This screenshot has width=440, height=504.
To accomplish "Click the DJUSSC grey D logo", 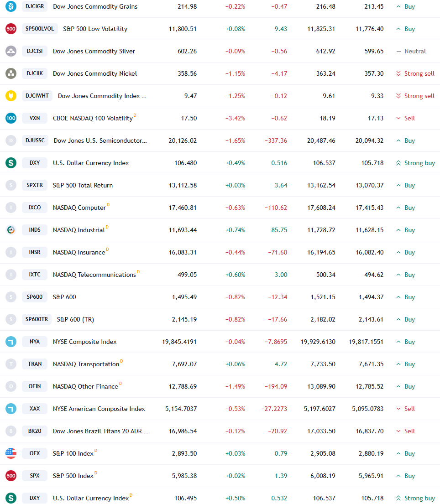I will (x=11, y=140).
